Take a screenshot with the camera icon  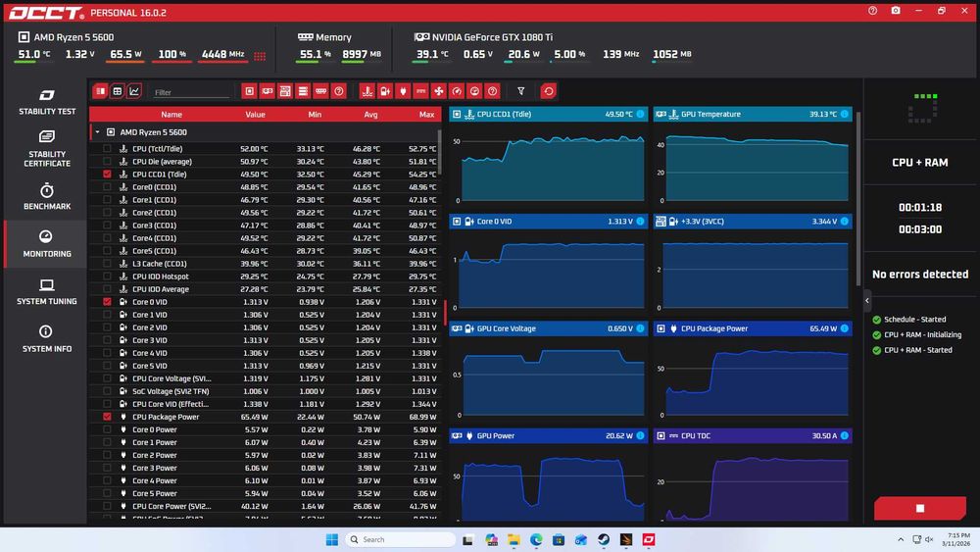[896, 11]
